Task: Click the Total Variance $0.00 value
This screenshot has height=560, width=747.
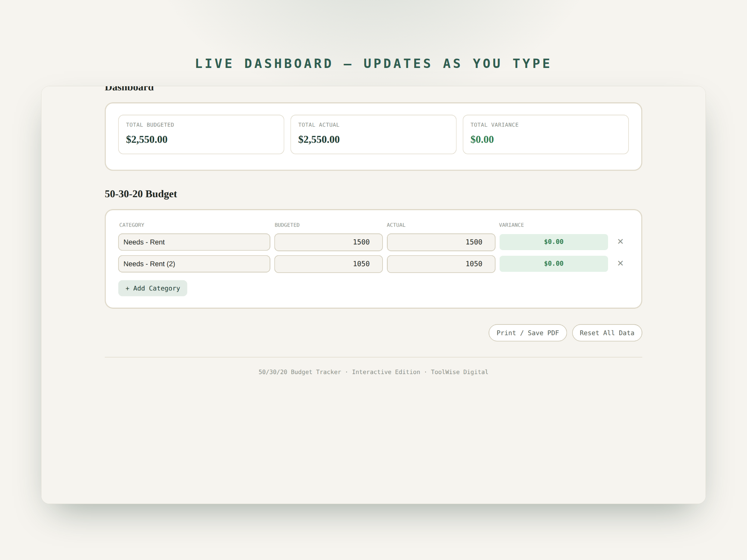Action: (x=482, y=139)
